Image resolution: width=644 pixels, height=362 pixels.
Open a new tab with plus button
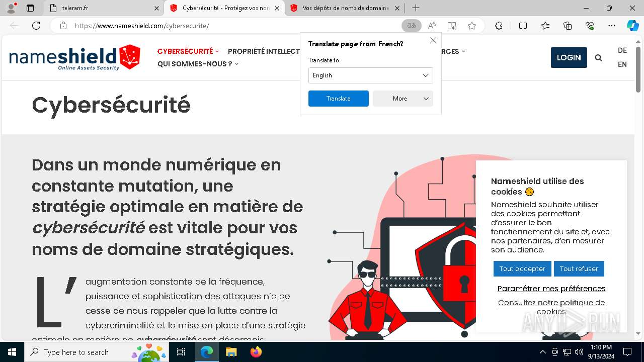pos(416,8)
